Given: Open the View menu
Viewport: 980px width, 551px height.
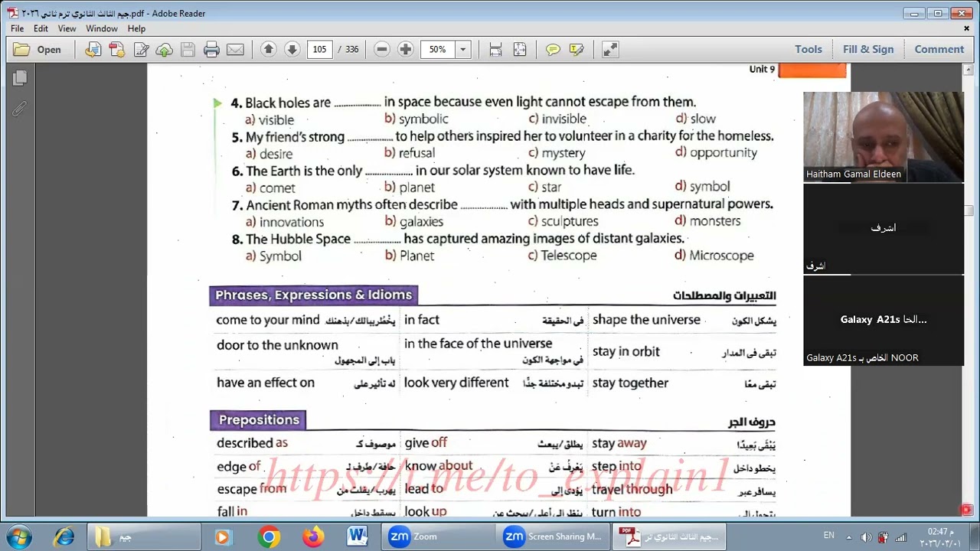Looking at the screenshot, I should (x=67, y=28).
